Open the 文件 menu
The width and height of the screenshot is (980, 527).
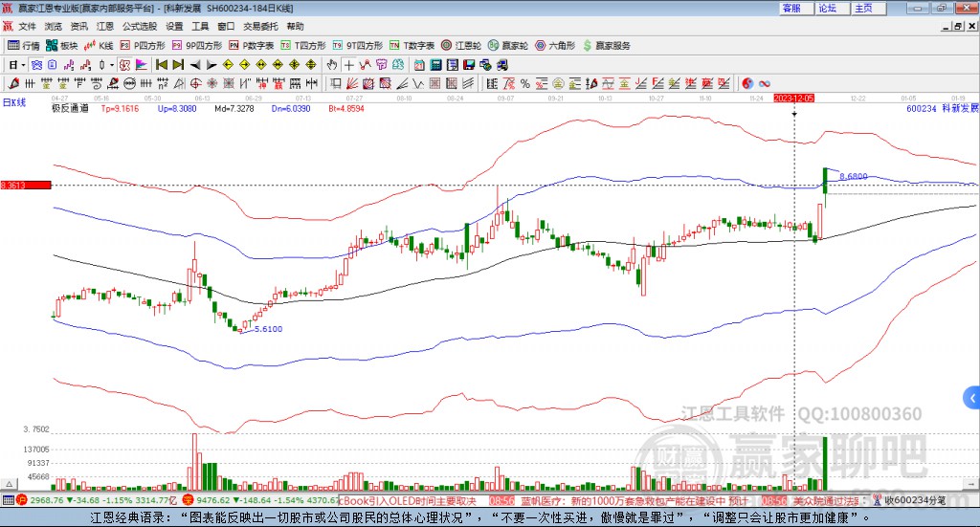coord(27,26)
